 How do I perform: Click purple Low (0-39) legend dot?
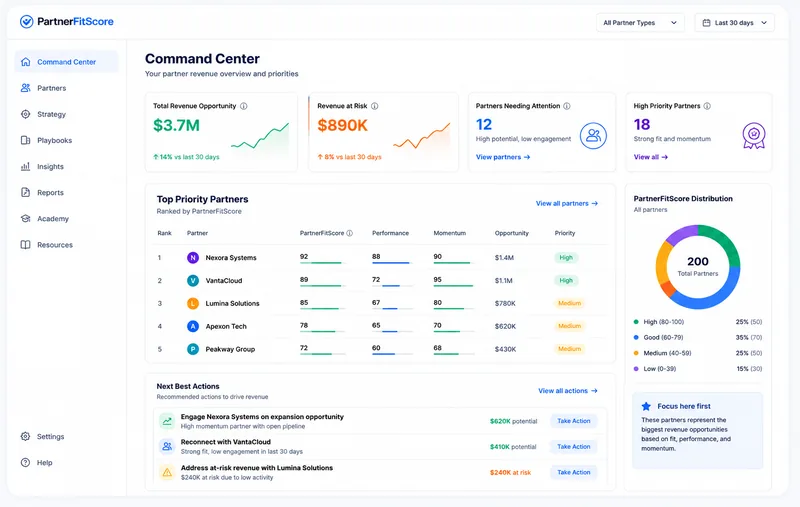pyautogui.click(x=636, y=368)
